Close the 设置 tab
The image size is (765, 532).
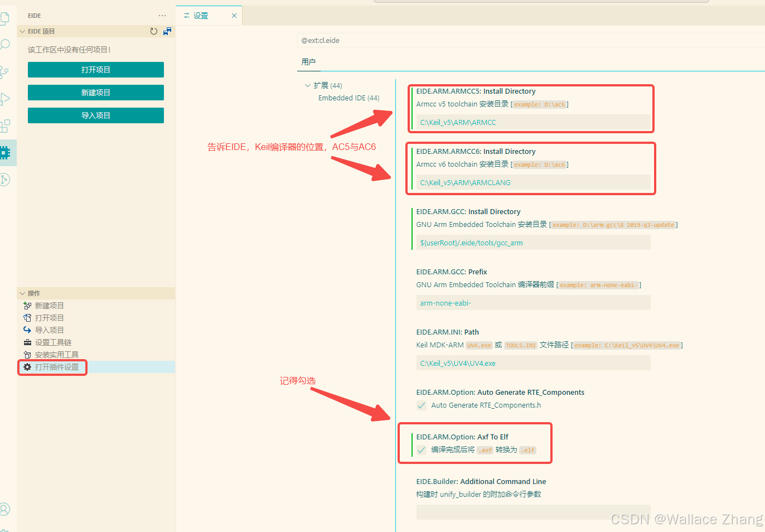pyautogui.click(x=234, y=16)
